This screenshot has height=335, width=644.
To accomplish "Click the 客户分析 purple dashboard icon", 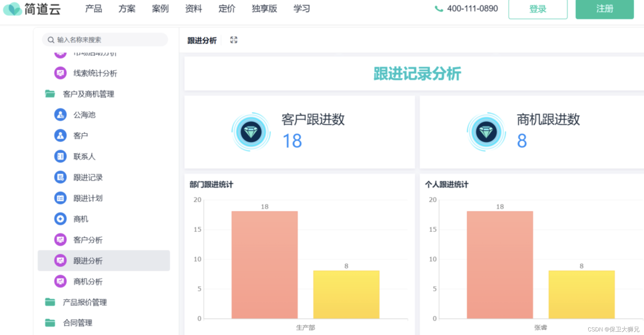I will click(60, 240).
